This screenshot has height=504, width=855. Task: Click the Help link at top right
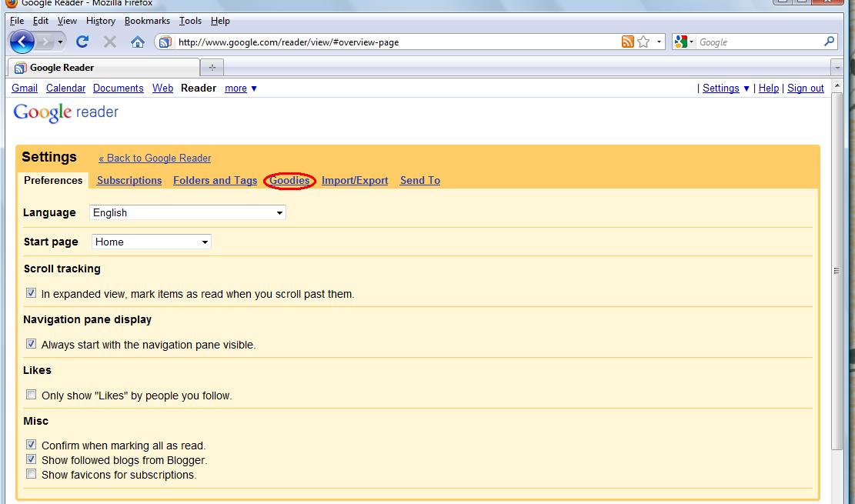click(768, 88)
